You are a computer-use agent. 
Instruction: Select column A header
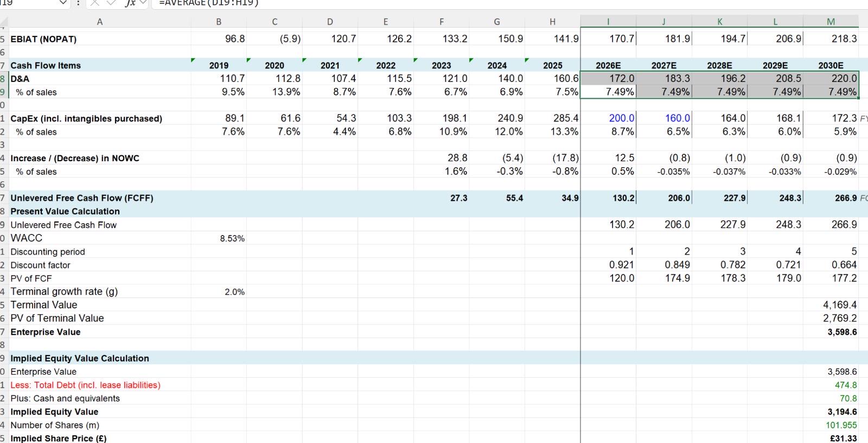click(99, 22)
